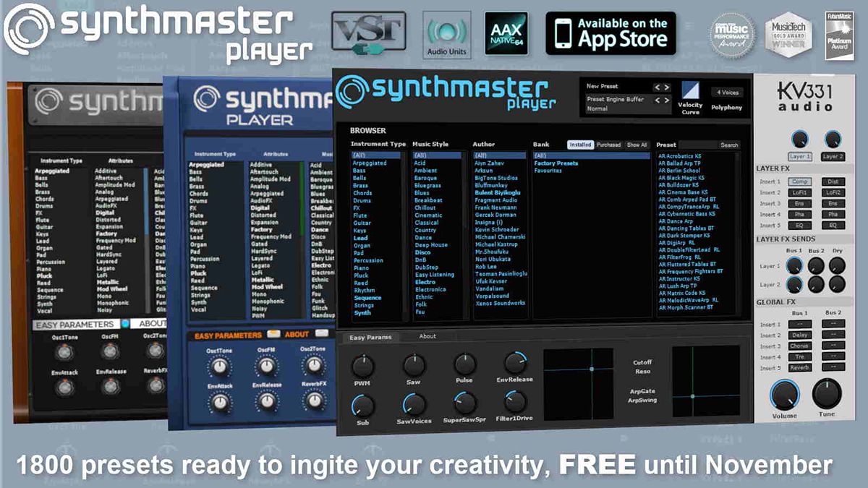Screen dimensions: 868x488
Task: Open the Available on the App Store badge
Action: (x=610, y=33)
